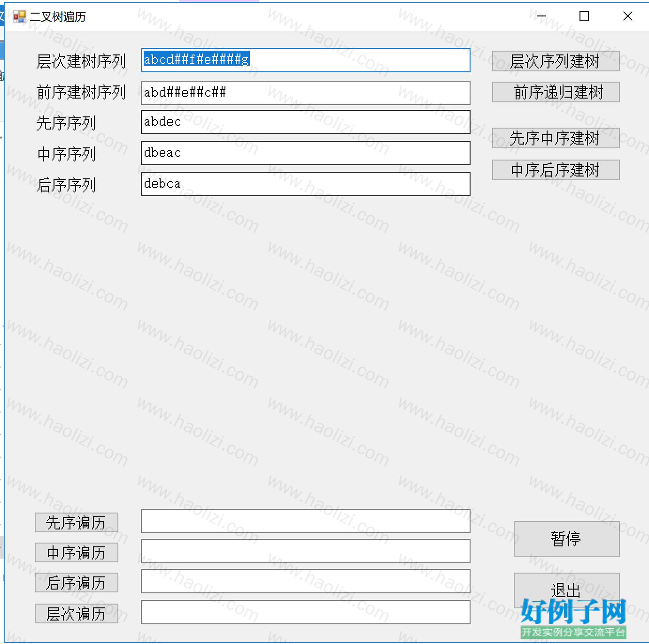Close the 二叉树遍历 window
This screenshot has height=644, width=649.
627,16
